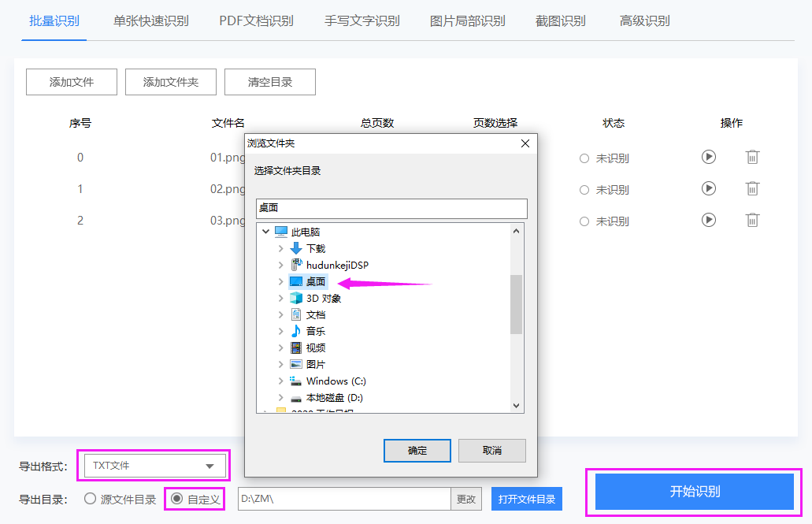Click the 文档 document icon
This screenshot has width=812, height=524.
[295, 314]
